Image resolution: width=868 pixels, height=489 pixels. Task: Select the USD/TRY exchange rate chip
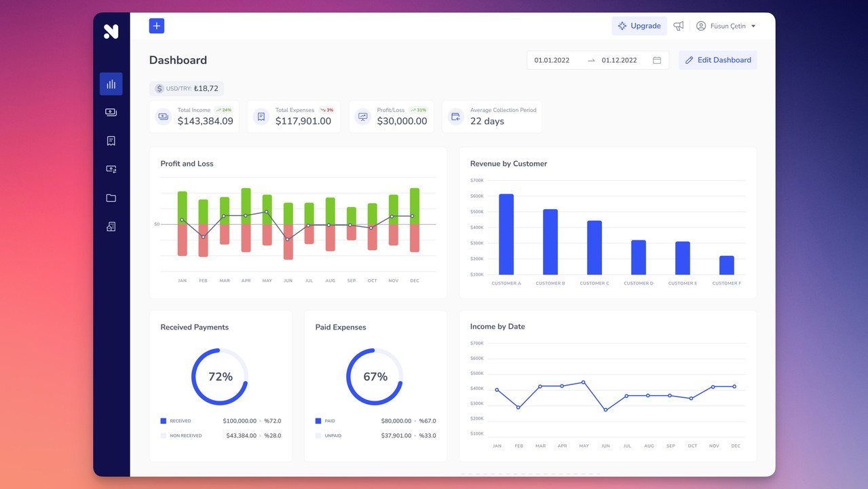pos(187,88)
